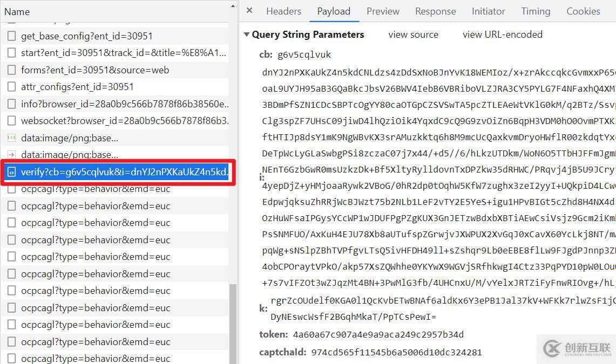Click the token parameter value
The height and width of the screenshot is (364, 616).
pos(378,334)
